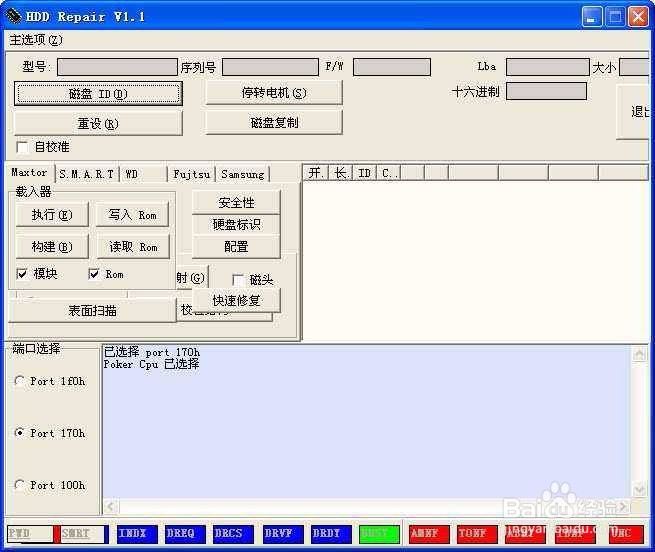
Task: Uncheck the 模块 checkbox
Action: [21, 274]
